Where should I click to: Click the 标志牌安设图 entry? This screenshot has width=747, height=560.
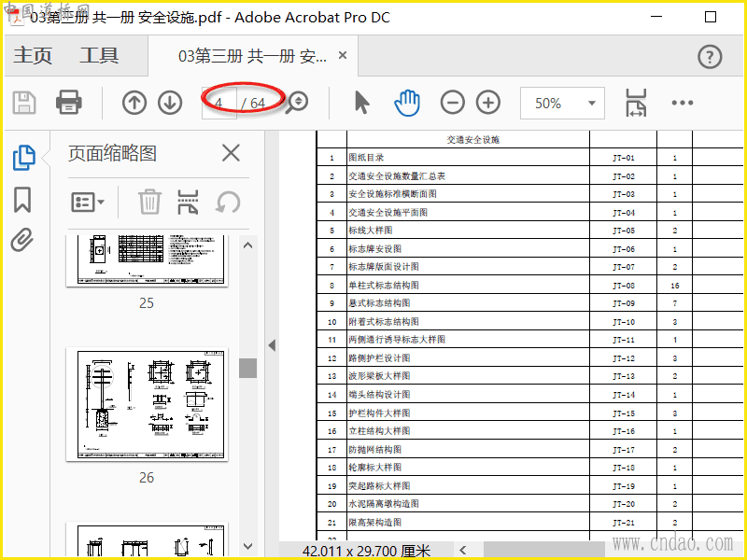(x=375, y=248)
